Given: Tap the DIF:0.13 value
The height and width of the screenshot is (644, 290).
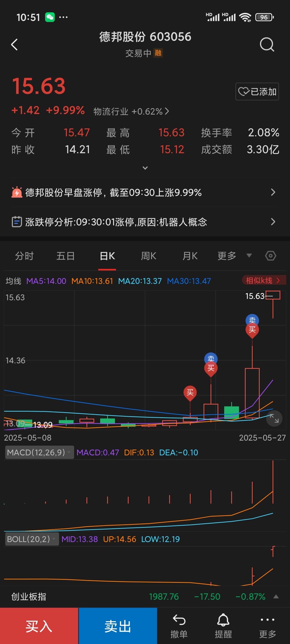Looking at the screenshot, I should point(139,452).
